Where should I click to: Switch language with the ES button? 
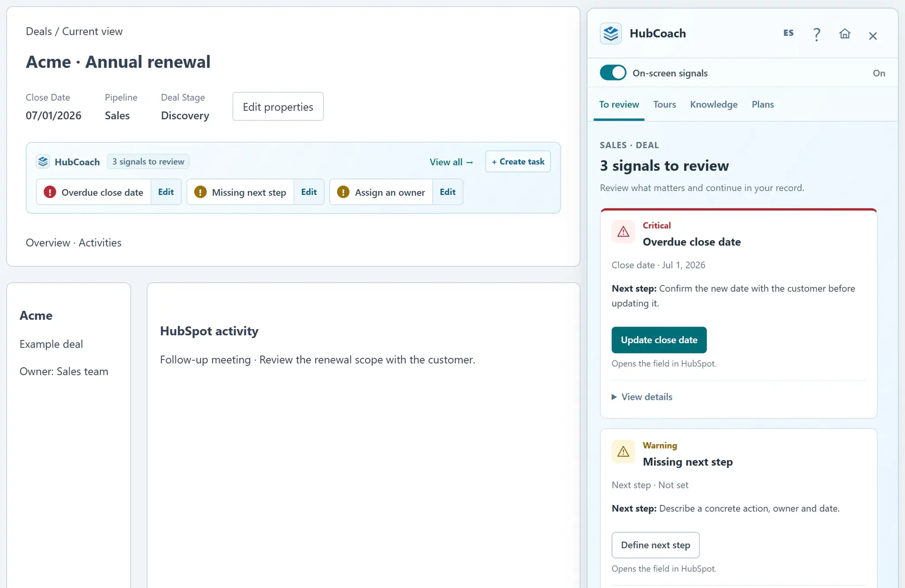(x=788, y=33)
